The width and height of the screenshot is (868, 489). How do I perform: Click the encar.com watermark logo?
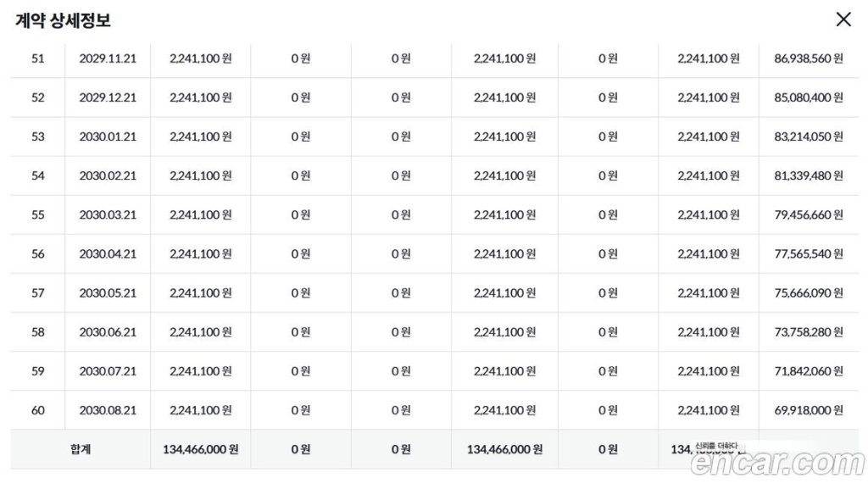[777, 464]
